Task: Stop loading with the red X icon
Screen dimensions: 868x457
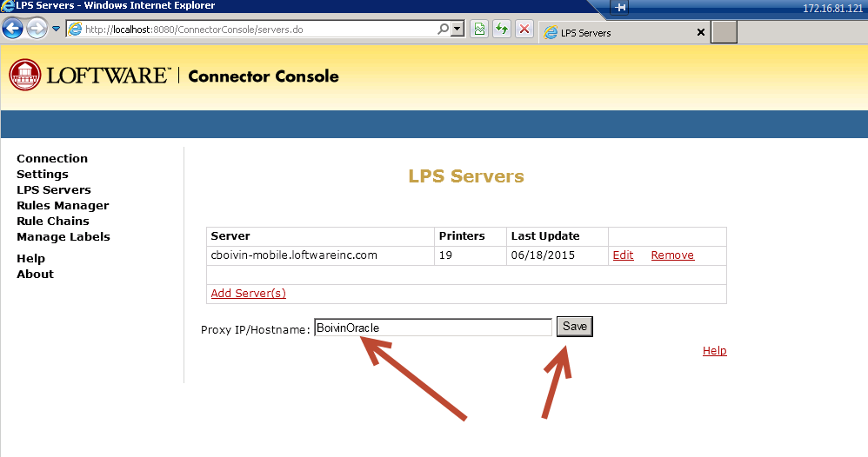Action: 524,29
